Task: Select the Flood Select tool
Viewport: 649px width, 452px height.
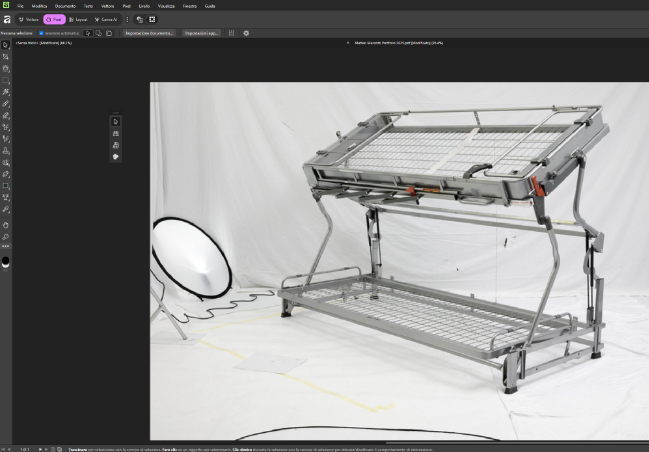Action: pyautogui.click(x=5, y=92)
